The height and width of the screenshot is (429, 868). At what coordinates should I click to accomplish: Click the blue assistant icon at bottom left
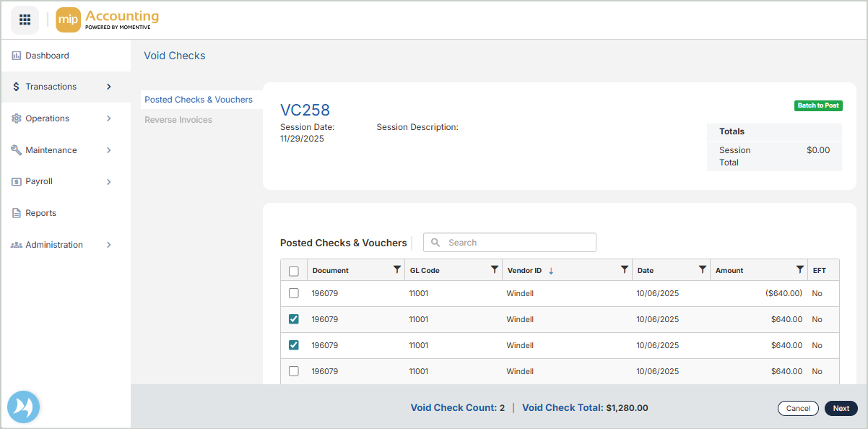pos(23,407)
